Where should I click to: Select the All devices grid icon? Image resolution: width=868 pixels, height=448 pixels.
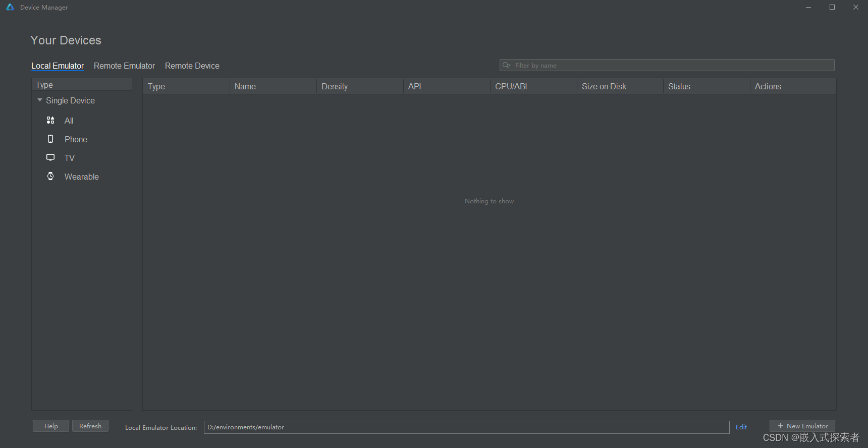pyautogui.click(x=50, y=120)
